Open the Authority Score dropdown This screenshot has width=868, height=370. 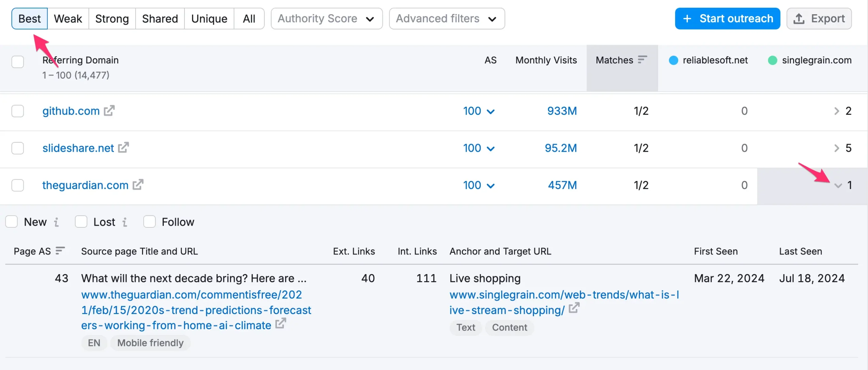pos(327,19)
